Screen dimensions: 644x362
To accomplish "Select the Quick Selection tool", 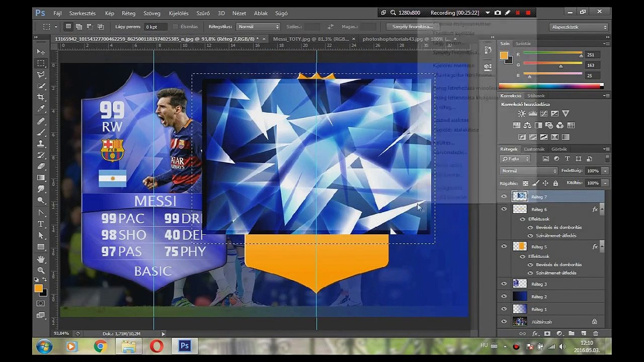I will pos(41,86).
